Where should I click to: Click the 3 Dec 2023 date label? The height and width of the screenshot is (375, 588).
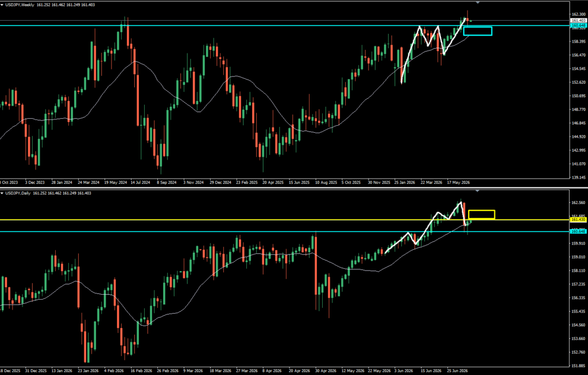pyautogui.click(x=34, y=183)
